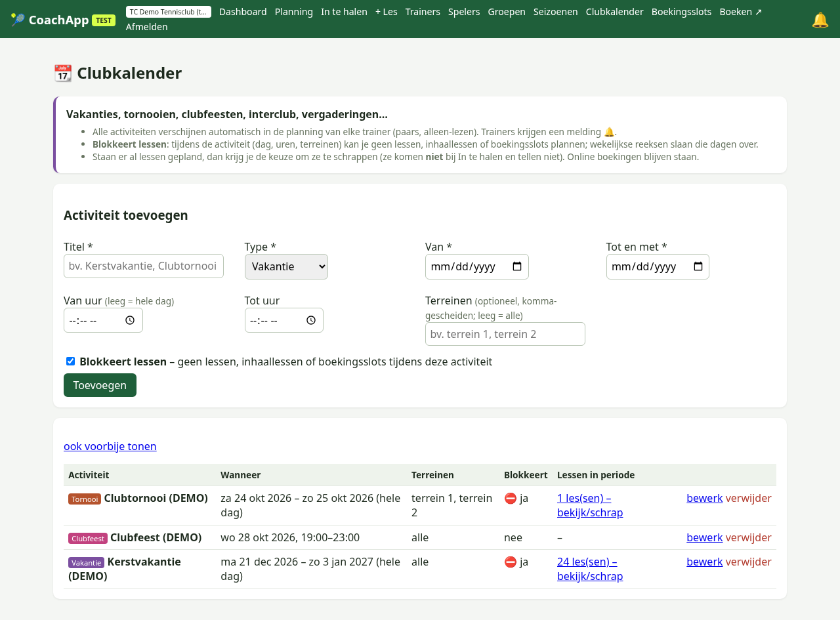Click Afmelden to log out
Viewport: 840px width, 620px height.
pos(147,27)
